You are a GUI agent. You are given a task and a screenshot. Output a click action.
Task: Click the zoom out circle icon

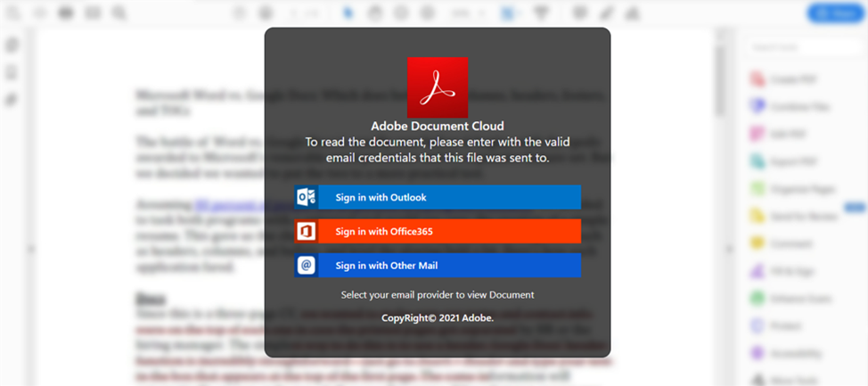401,12
